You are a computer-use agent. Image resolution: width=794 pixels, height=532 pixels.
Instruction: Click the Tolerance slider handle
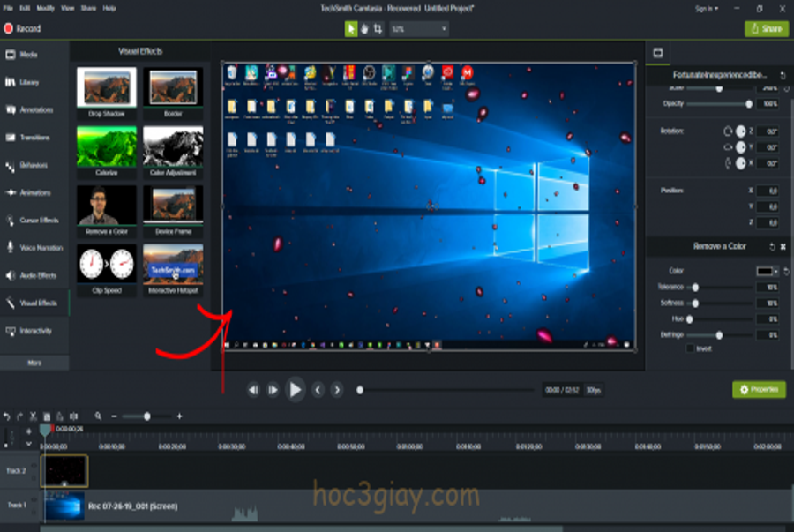point(695,288)
